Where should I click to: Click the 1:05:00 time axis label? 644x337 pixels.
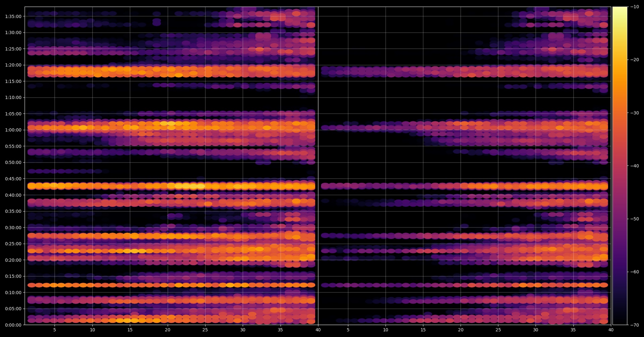[13, 114]
